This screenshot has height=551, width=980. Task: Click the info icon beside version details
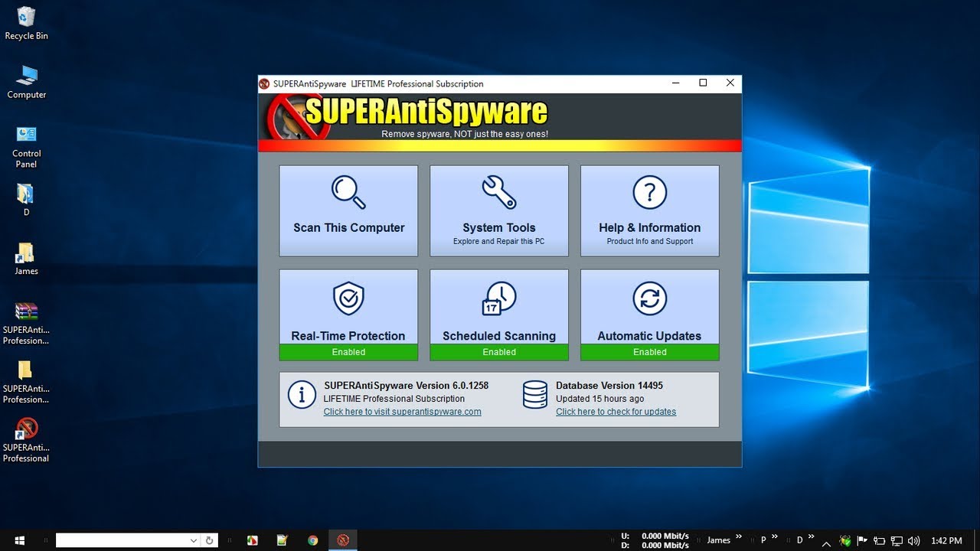(302, 395)
